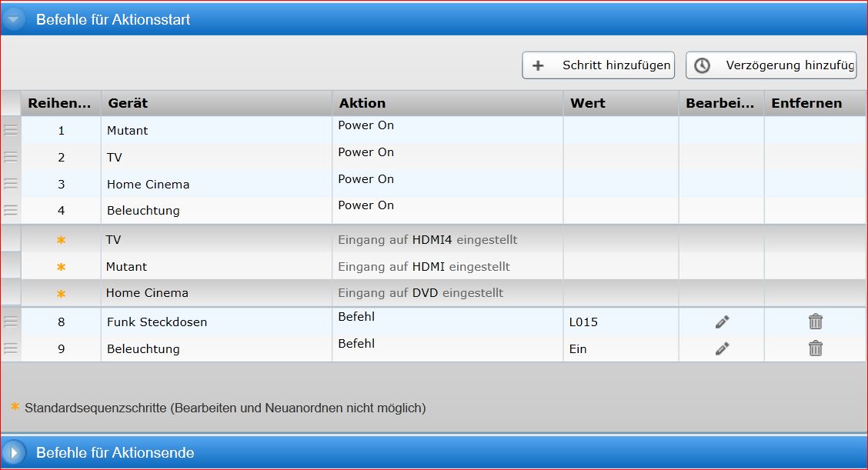Click the Reihenfolge column header
This screenshot has width=868, height=470.
(x=60, y=103)
